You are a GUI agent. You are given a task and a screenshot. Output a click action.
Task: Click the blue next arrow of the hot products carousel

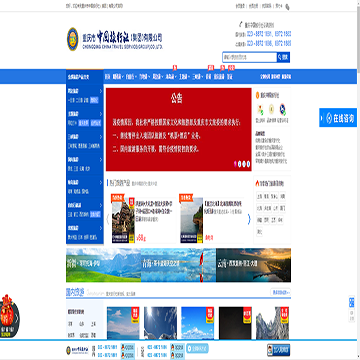tap(249, 219)
